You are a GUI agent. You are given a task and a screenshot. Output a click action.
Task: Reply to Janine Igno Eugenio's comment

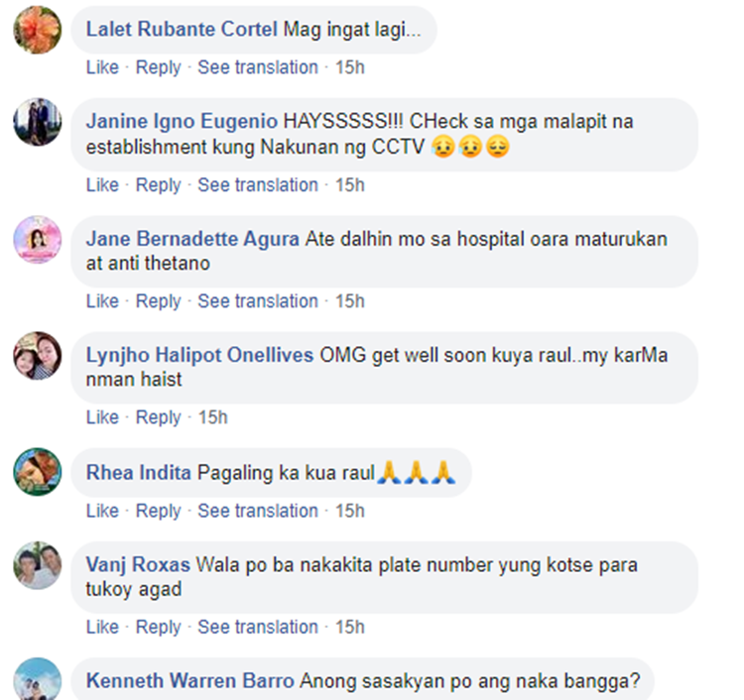tap(159, 185)
